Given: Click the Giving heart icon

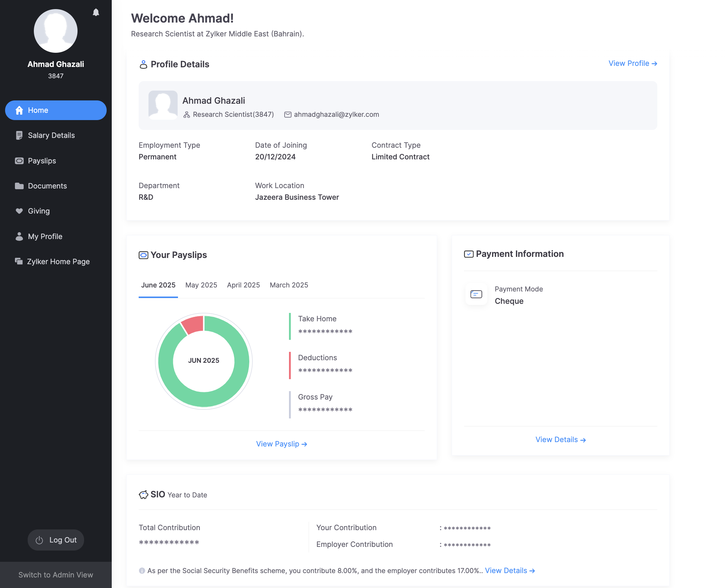Looking at the screenshot, I should pyautogui.click(x=19, y=211).
